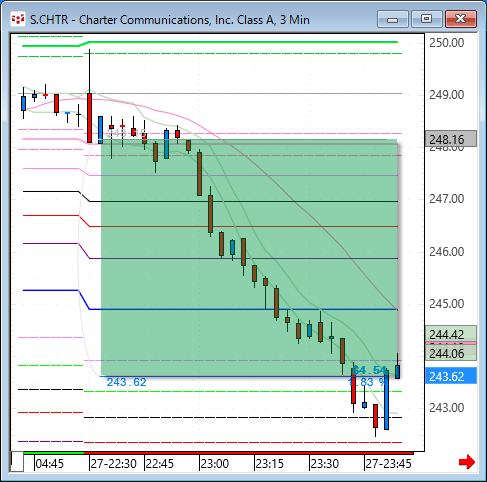Image resolution: width=487 pixels, height=482 pixels.
Task: Click the 27-22:30 time axis label
Action: pos(113,463)
